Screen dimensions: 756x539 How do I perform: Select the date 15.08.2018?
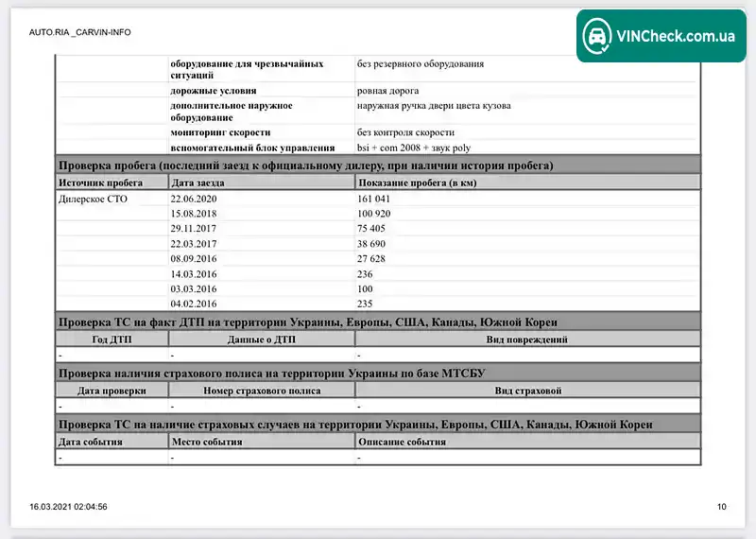(x=194, y=214)
